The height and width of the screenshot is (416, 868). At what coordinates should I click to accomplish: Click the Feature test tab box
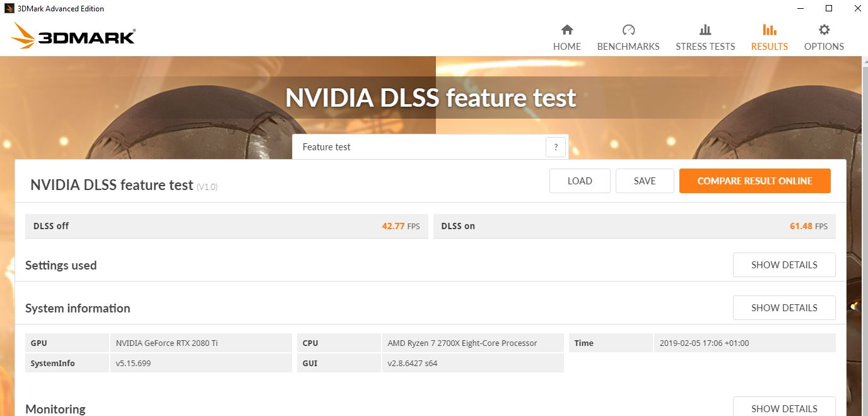click(x=430, y=147)
